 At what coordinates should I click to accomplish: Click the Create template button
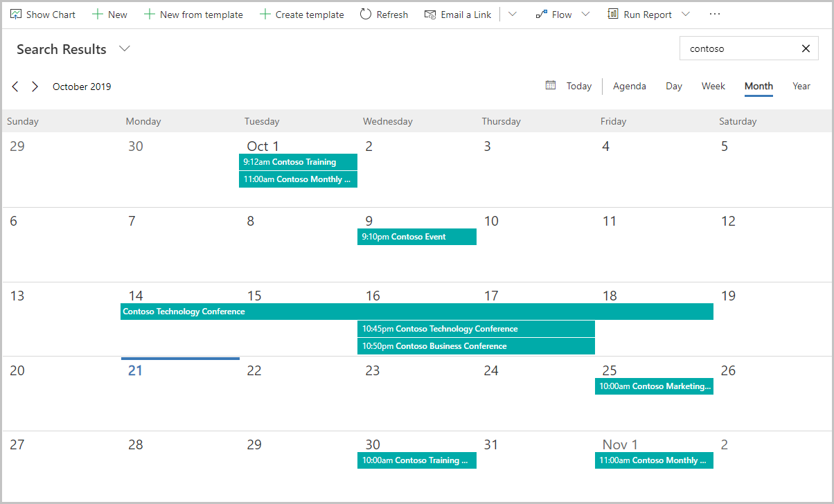coord(301,14)
